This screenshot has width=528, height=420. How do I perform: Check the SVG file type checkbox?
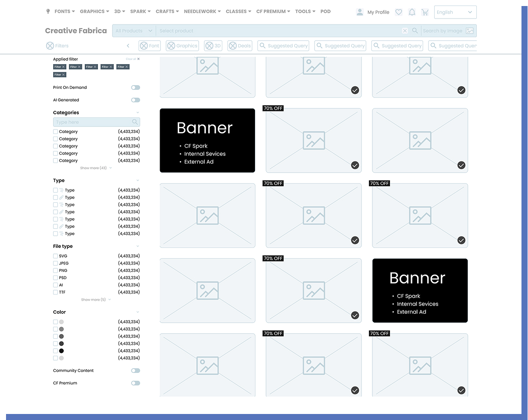click(x=55, y=256)
